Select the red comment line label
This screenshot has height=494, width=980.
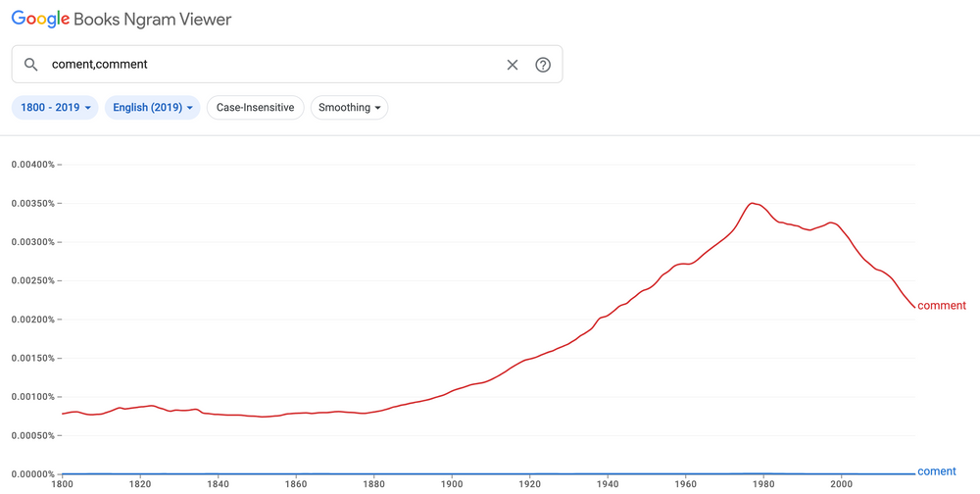pos(942,306)
